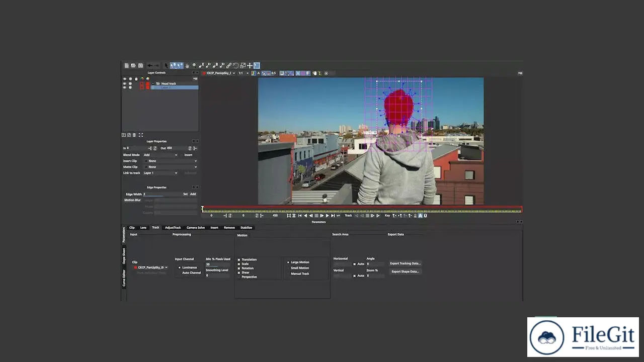Toggle the Translation checkbox
This screenshot has width=644, height=362.
[x=238, y=260]
